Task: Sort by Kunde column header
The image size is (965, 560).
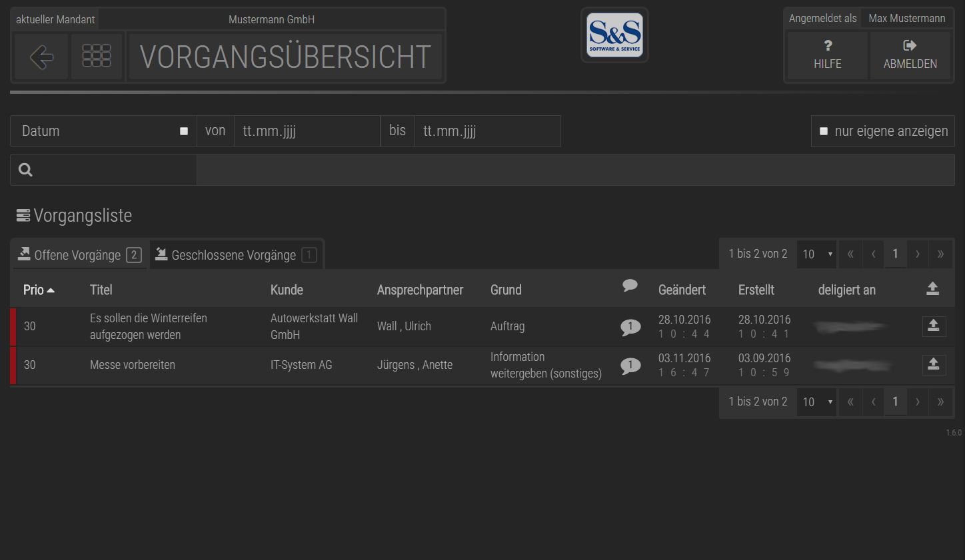Action: [x=287, y=290]
